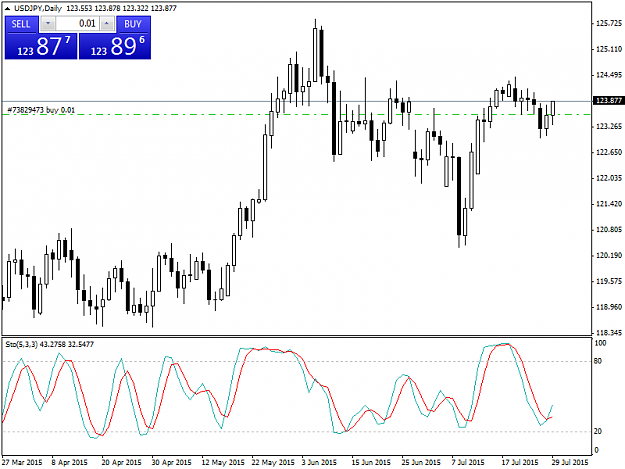Click the 125.725 price scale label
The height and width of the screenshot is (469, 625).
609,24
